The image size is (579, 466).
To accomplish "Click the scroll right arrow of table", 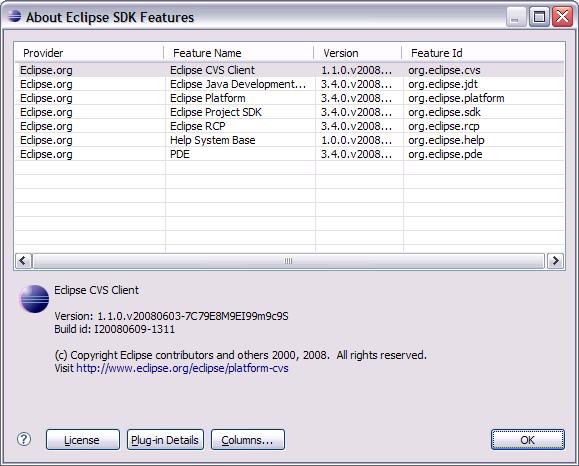I will tap(555, 261).
